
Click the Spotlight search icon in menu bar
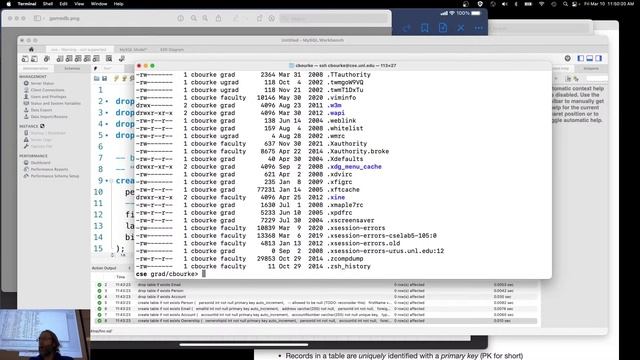[565, 4]
